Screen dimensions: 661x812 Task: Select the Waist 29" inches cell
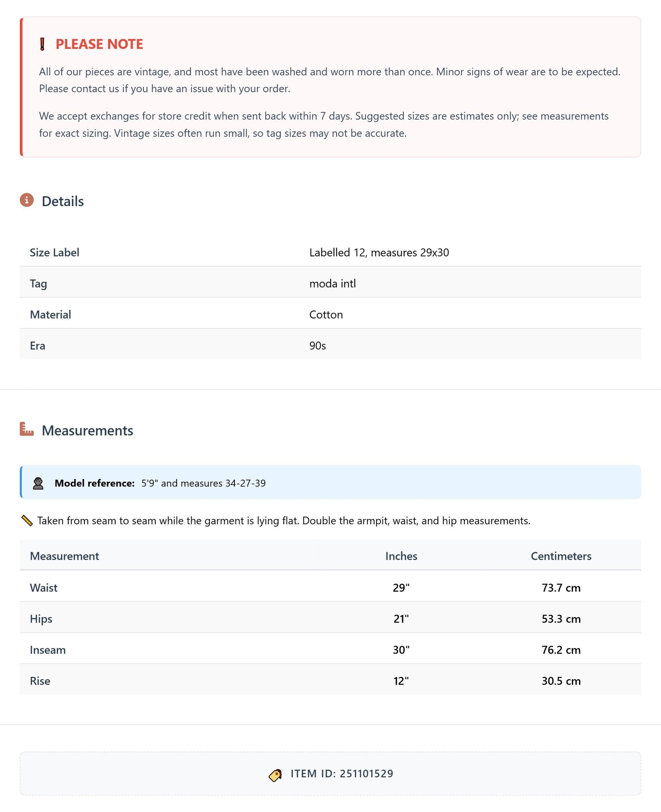coord(401,588)
